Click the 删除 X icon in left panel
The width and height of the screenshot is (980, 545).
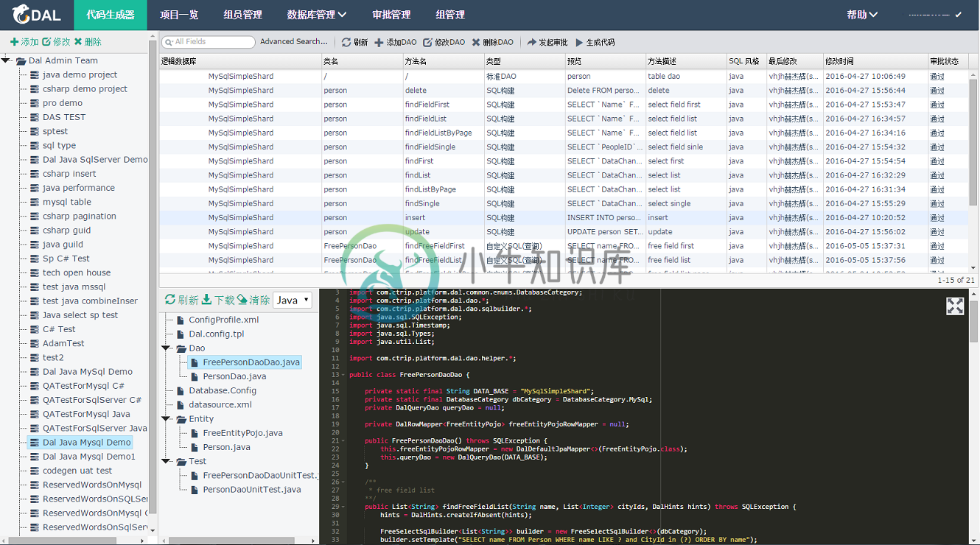78,42
